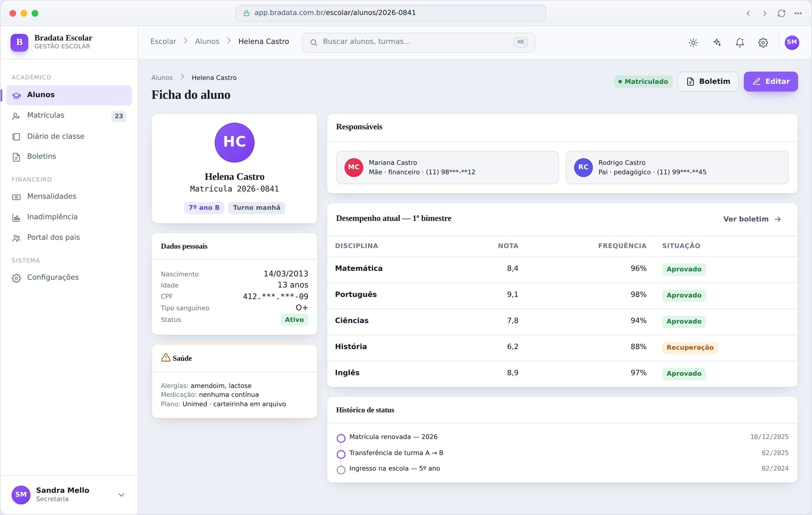Click the browser back arrow

pos(748,13)
